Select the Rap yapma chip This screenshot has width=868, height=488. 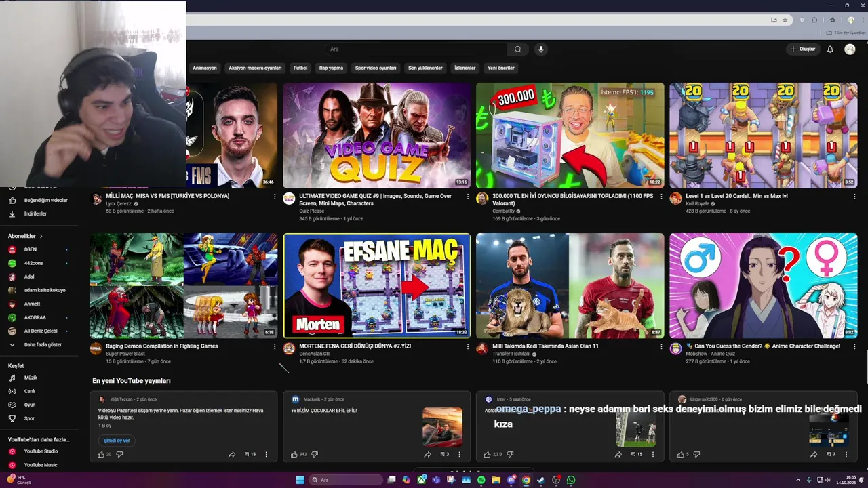331,68
